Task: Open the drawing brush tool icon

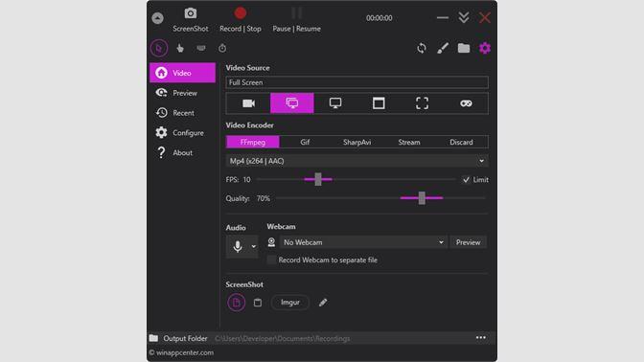Action: click(x=443, y=49)
